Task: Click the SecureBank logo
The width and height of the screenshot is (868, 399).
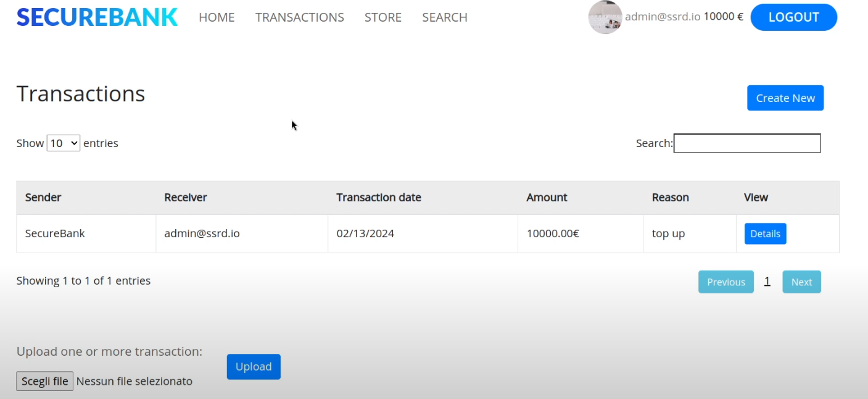Action: click(x=97, y=17)
